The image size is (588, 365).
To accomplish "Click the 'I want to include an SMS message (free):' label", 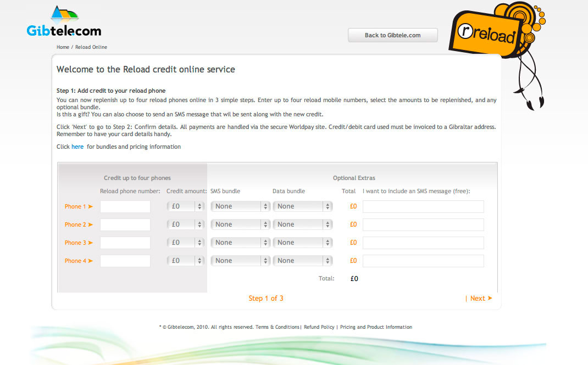I will tap(416, 192).
